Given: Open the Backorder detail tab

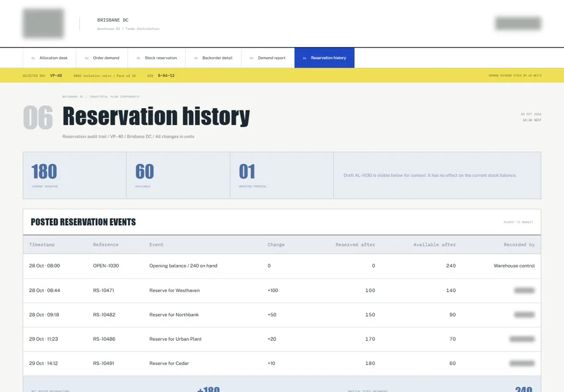Looking at the screenshot, I should [x=213, y=58].
